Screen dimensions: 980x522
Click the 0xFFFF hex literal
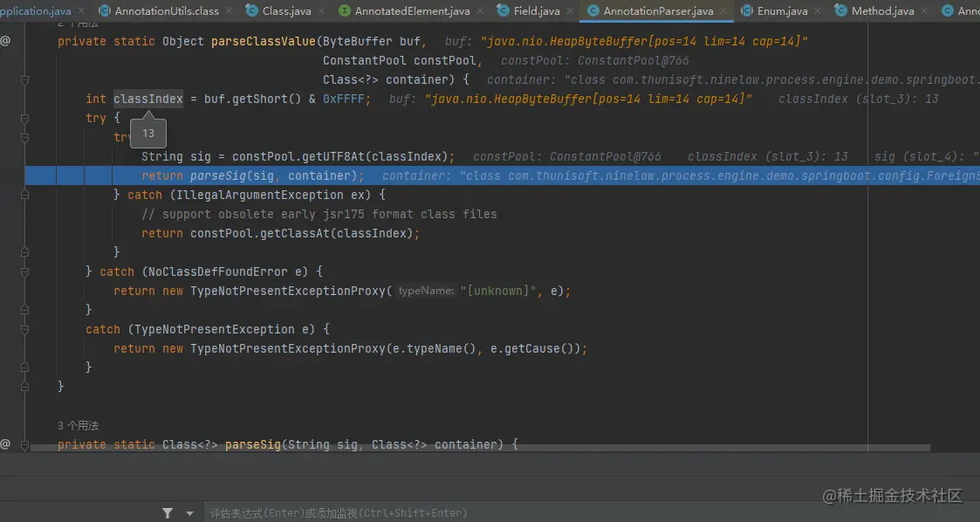(x=343, y=99)
